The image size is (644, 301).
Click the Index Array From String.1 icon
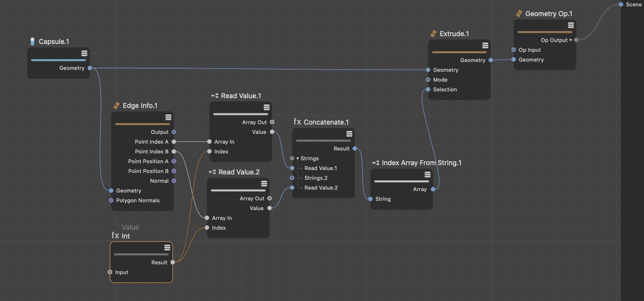(375, 163)
